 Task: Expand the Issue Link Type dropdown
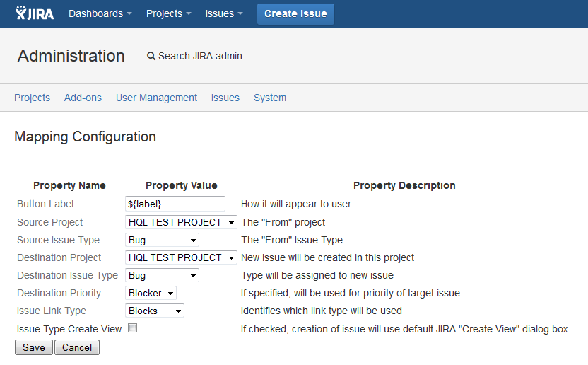(x=155, y=311)
